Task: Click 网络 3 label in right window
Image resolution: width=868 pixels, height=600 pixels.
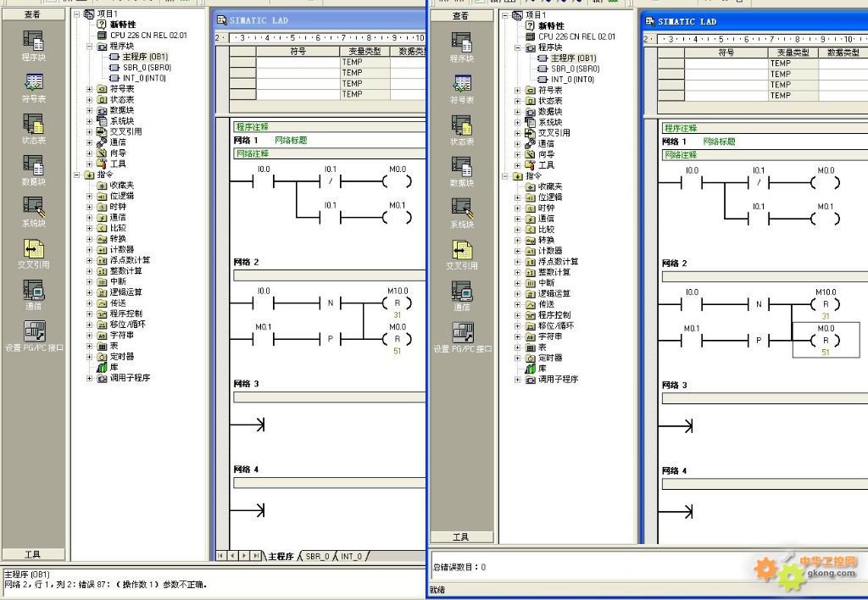Action: [674, 386]
